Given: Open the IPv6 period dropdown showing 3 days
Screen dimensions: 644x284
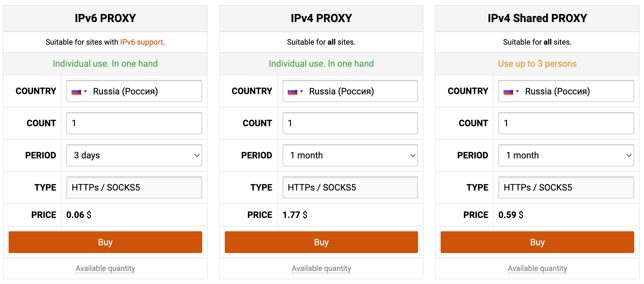Looking at the screenshot, I should click(134, 155).
